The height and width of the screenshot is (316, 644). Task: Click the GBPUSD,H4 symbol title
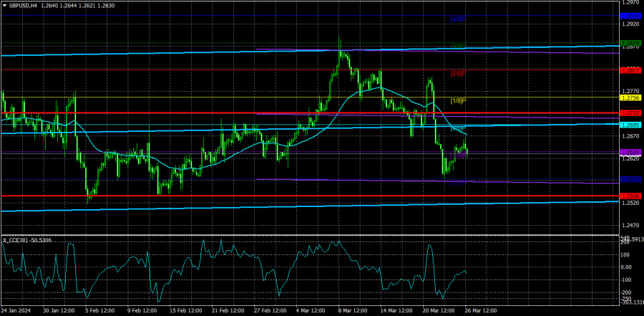pos(23,6)
